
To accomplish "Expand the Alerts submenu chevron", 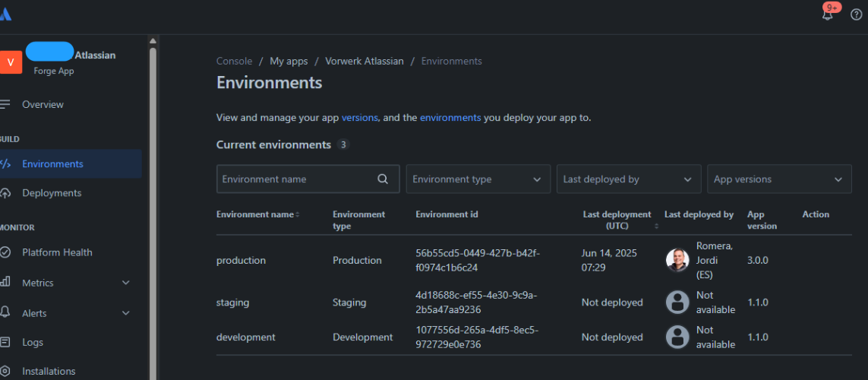I will click(x=125, y=313).
